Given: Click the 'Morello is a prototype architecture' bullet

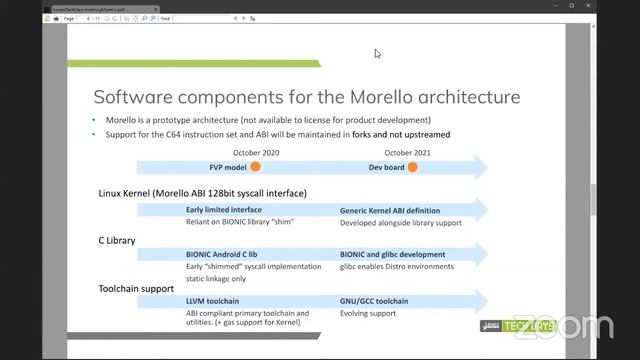Looking at the screenshot, I should (x=268, y=120).
